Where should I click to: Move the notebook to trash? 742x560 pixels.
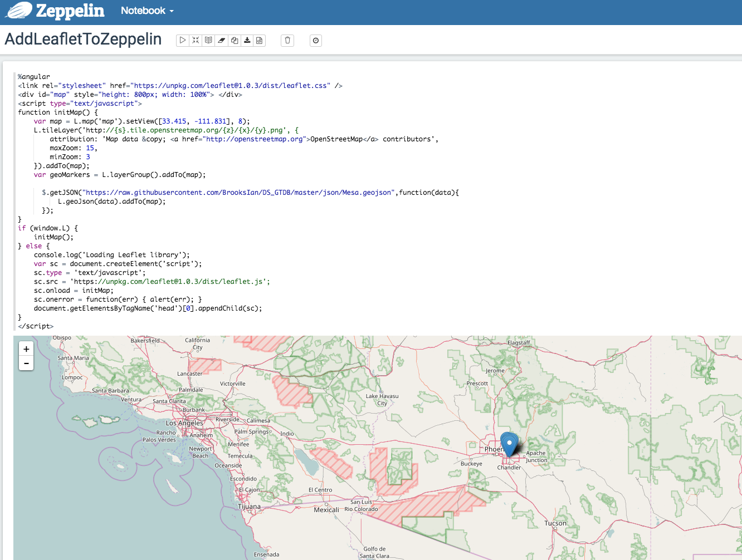pos(287,40)
